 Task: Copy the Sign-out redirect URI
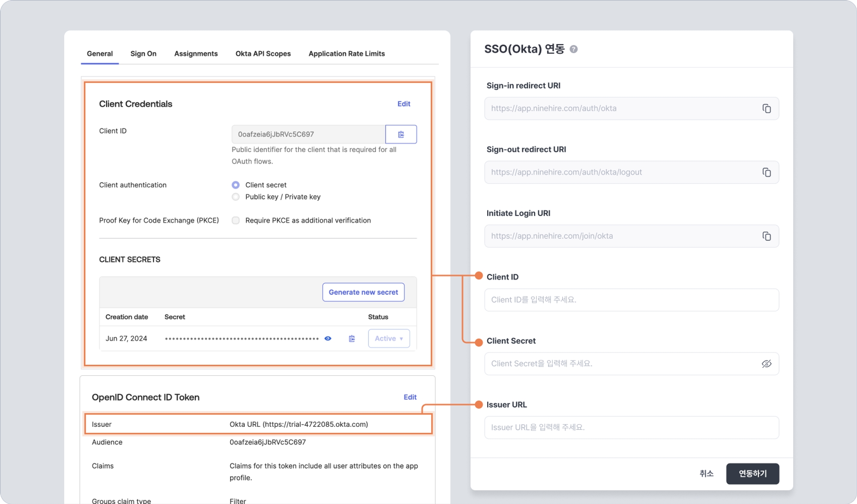[x=766, y=172]
